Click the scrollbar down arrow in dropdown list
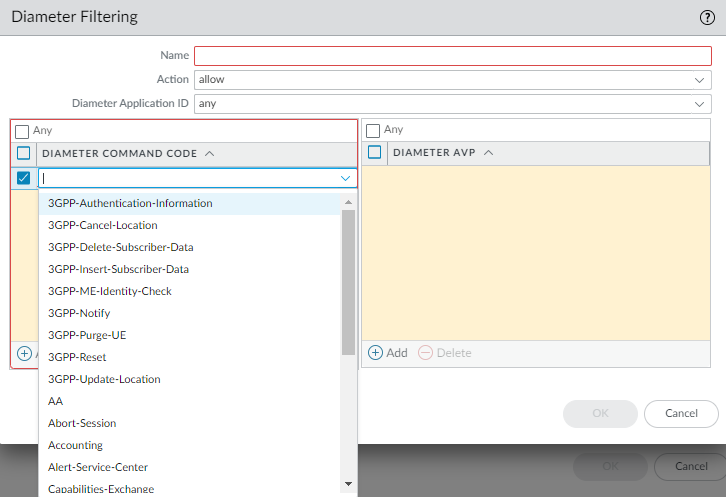The width and height of the screenshot is (726, 497). tap(348, 484)
